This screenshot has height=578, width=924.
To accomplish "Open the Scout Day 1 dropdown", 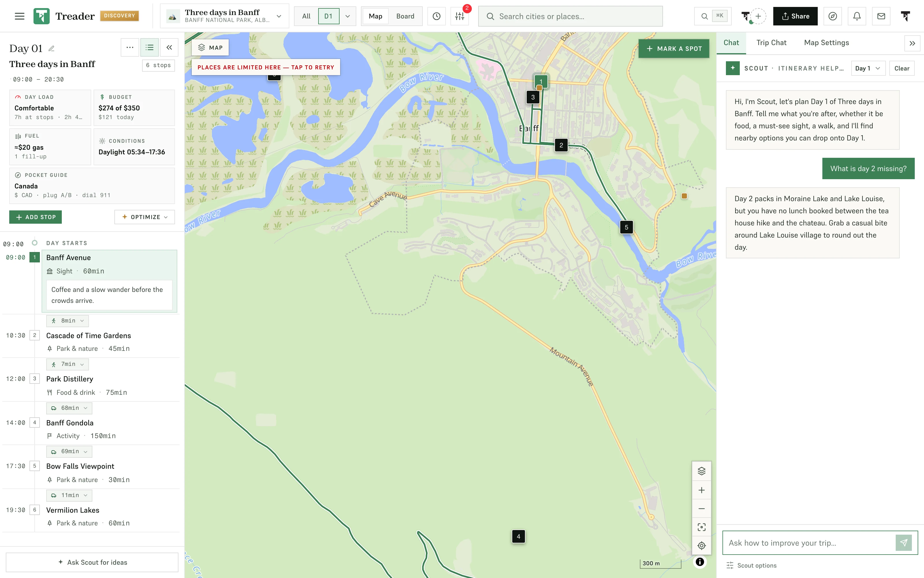I will coord(868,68).
